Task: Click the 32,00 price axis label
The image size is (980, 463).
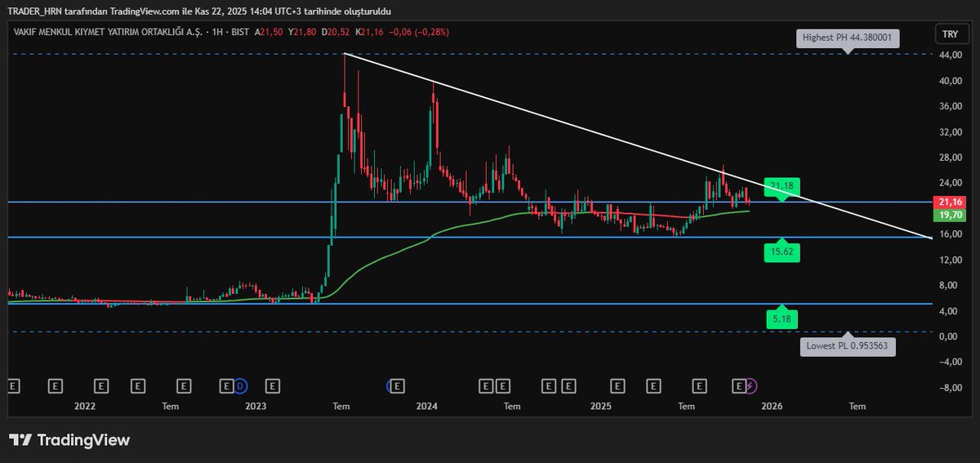Action: coord(949,131)
